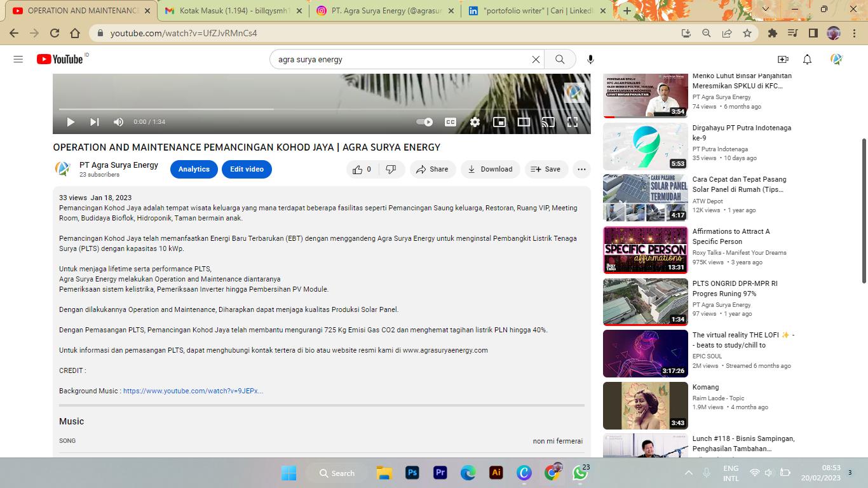This screenshot has height=488, width=868.
Task: Open PLTS ONGRID DPR-MPR RI video title
Action: coord(735,288)
